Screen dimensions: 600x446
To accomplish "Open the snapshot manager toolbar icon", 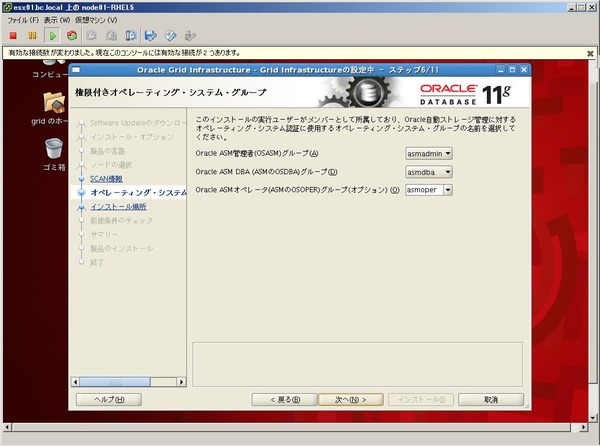I will pyautogui.click(x=131, y=36).
